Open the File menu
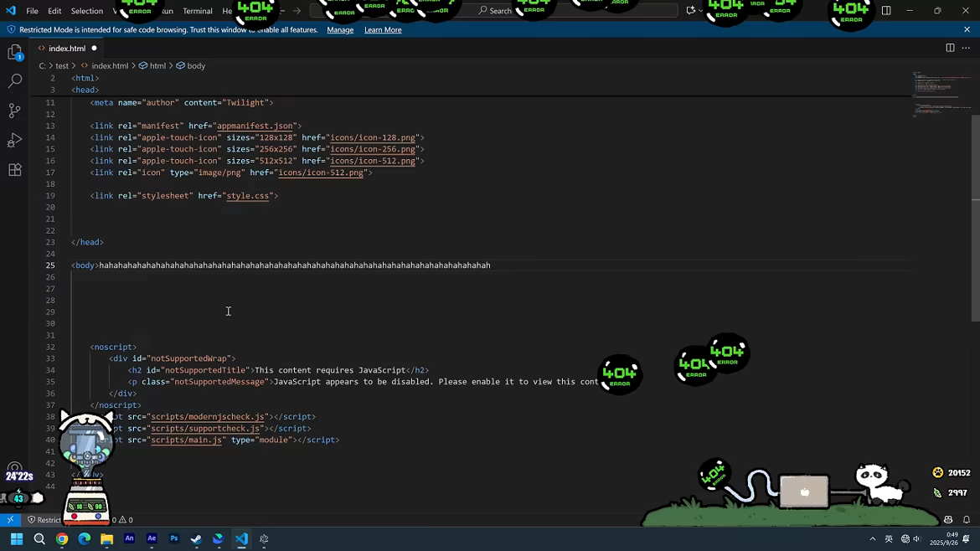 [x=32, y=11]
